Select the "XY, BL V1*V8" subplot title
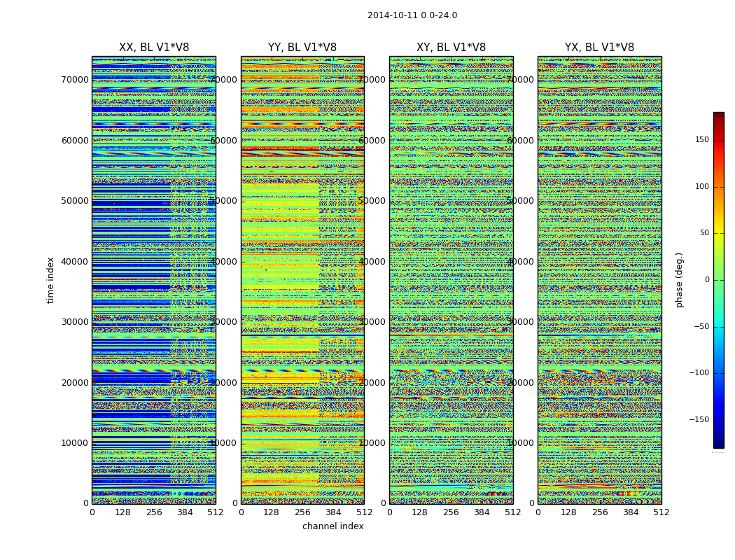This screenshot has height=560, width=735. [x=451, y=48]
